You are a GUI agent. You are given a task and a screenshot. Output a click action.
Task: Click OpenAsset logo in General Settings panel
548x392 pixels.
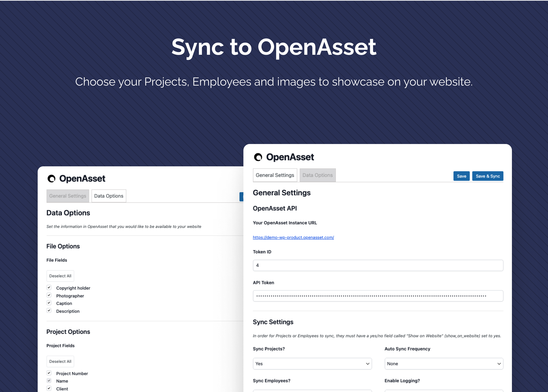pos(284,157)
